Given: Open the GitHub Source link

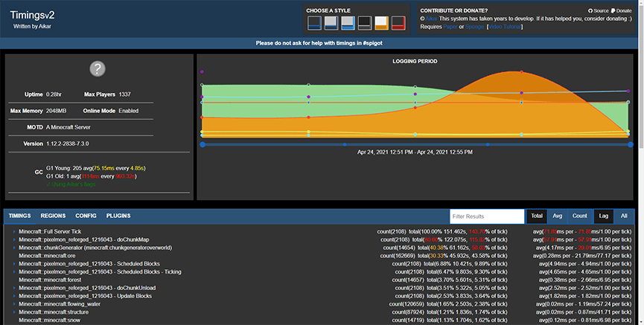Looking at the screenshot, I should (599, 10).
